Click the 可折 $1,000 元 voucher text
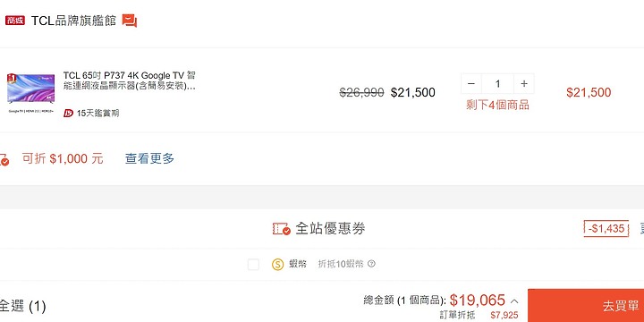Image resolution: width=644 pixels, height=322 pixels. [x=63, y=158]
